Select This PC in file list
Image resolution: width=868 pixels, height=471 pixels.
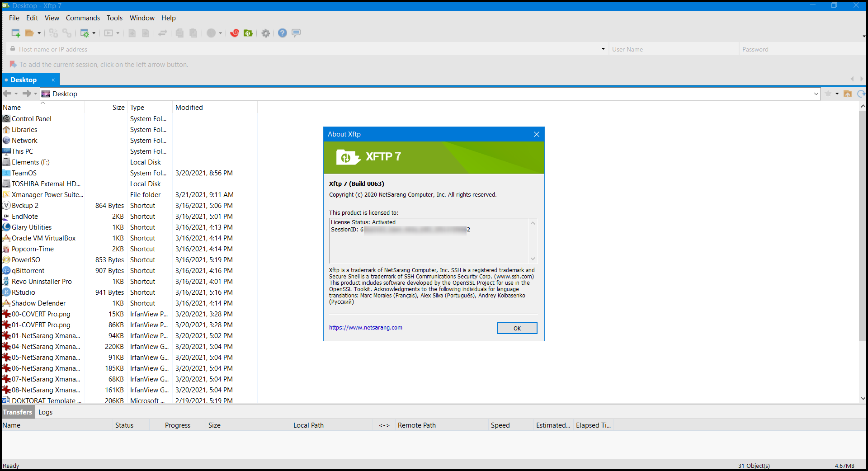point(22,151)
